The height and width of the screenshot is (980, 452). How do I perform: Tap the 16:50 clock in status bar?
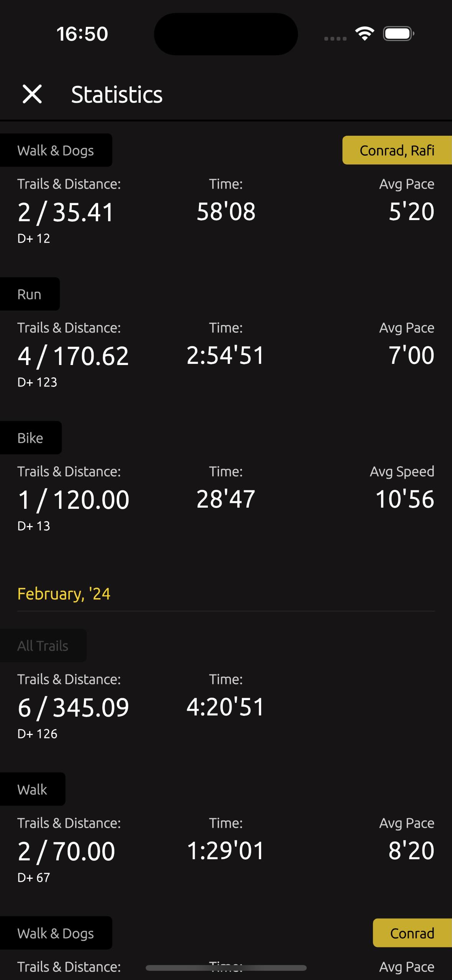tap(82, 34)
